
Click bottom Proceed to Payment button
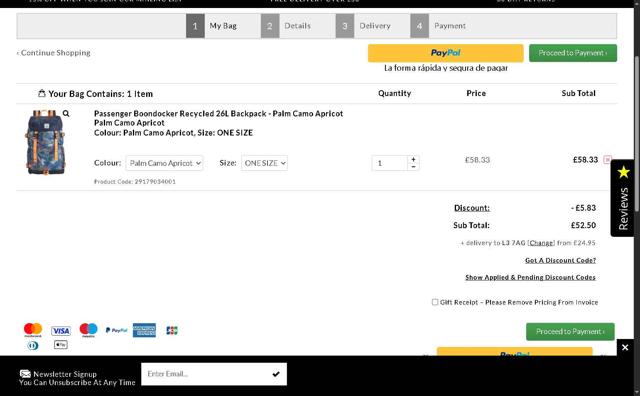tap(570, 331)
